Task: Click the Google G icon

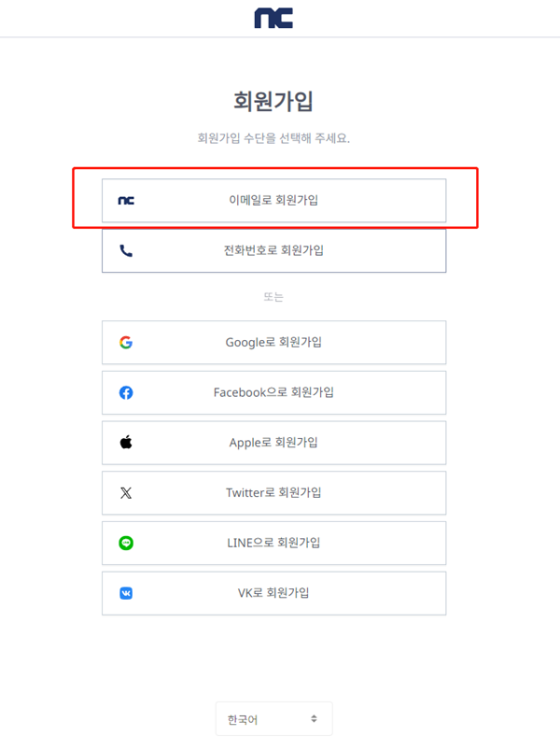Action: 126,343
